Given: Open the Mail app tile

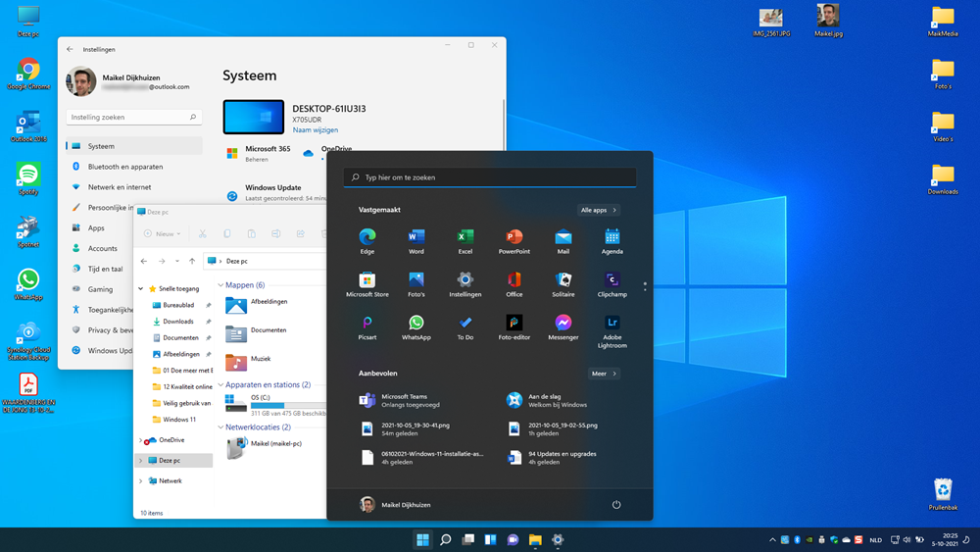Looking at the screenshot, I should pos(563,241).
